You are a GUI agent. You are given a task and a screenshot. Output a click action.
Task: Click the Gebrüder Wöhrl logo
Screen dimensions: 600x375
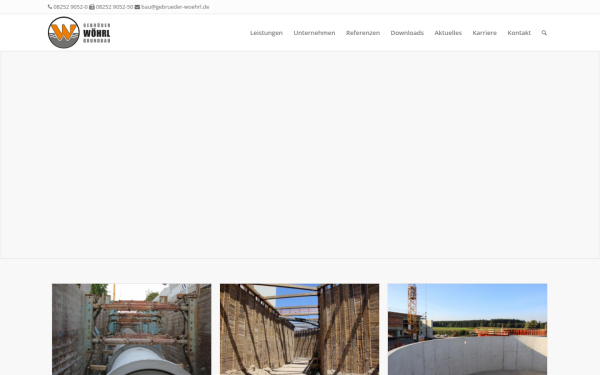pyautogui.click(x=79, y=33)
